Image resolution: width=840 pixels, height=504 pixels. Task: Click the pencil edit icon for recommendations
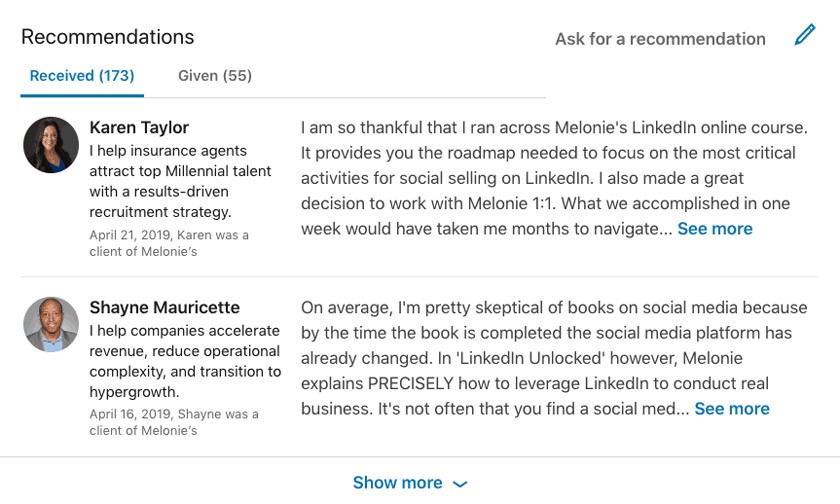click(x=805, y=36)
